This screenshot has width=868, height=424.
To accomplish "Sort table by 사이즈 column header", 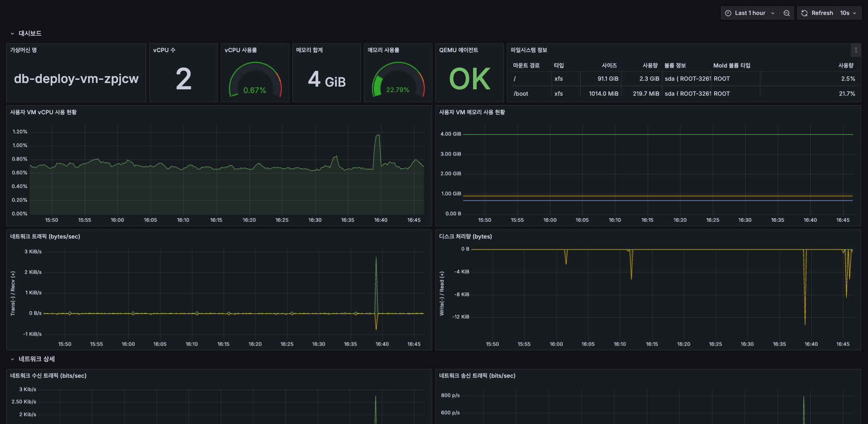I will click(609, 66).
